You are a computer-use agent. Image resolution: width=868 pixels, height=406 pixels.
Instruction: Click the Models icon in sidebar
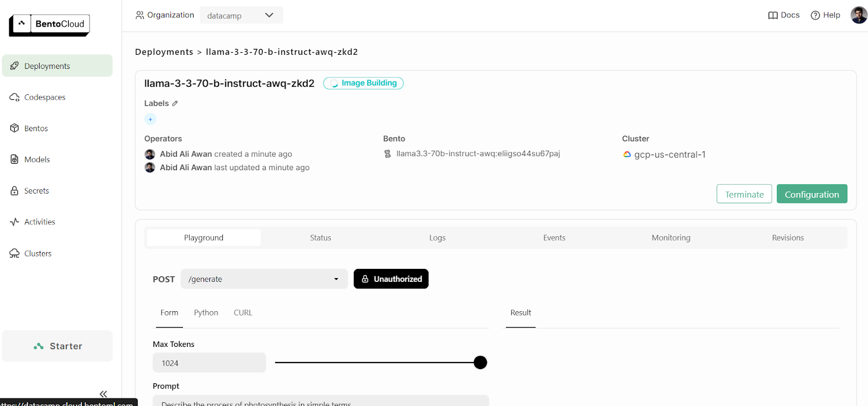tap(15, 159)
